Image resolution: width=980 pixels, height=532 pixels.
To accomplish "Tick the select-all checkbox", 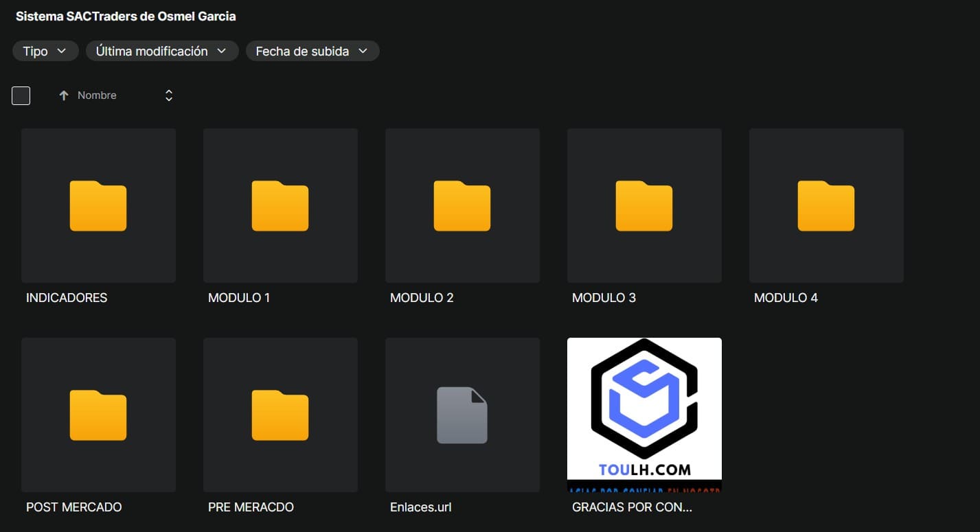I will pos(21,96).
